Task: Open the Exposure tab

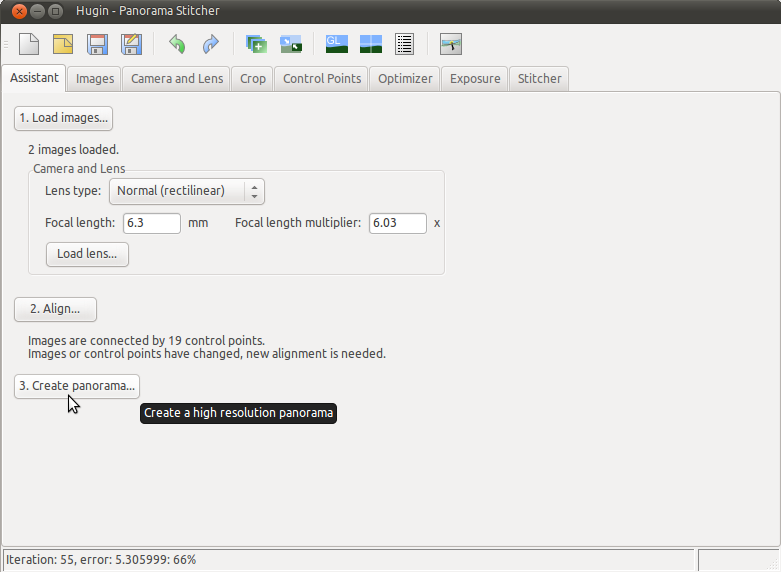Action: pos(475,79)
